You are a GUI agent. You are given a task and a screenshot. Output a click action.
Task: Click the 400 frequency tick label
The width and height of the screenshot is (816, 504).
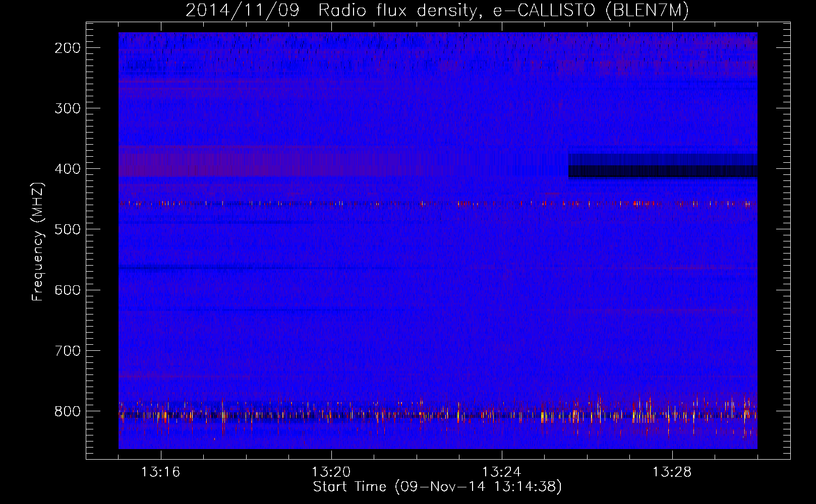pyautogui.click(x=68, y=169)
